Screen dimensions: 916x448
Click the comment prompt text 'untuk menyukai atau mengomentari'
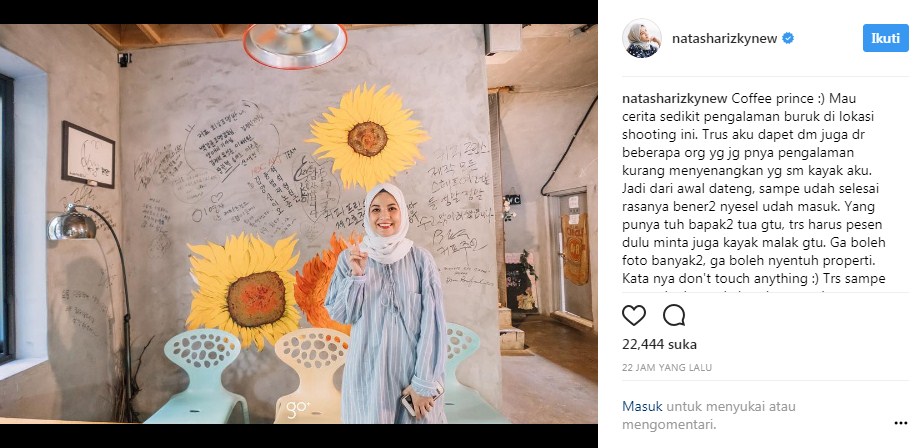[x=709, y=415]
